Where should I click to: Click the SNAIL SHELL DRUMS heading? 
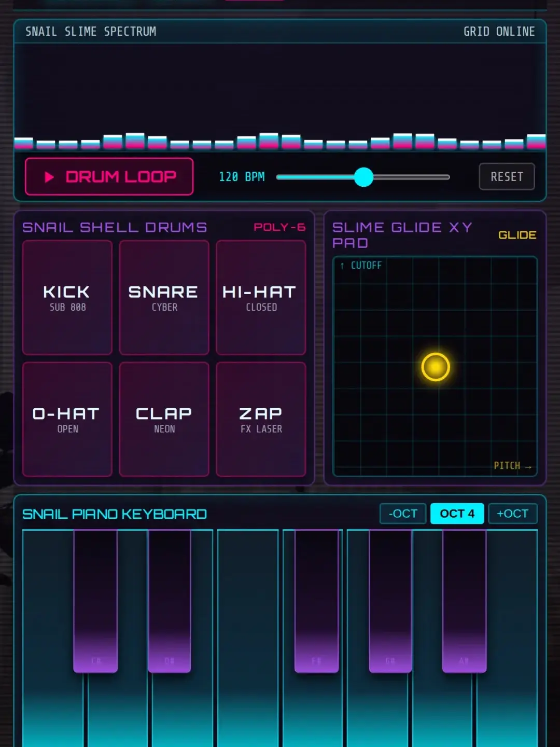(115, 227)
